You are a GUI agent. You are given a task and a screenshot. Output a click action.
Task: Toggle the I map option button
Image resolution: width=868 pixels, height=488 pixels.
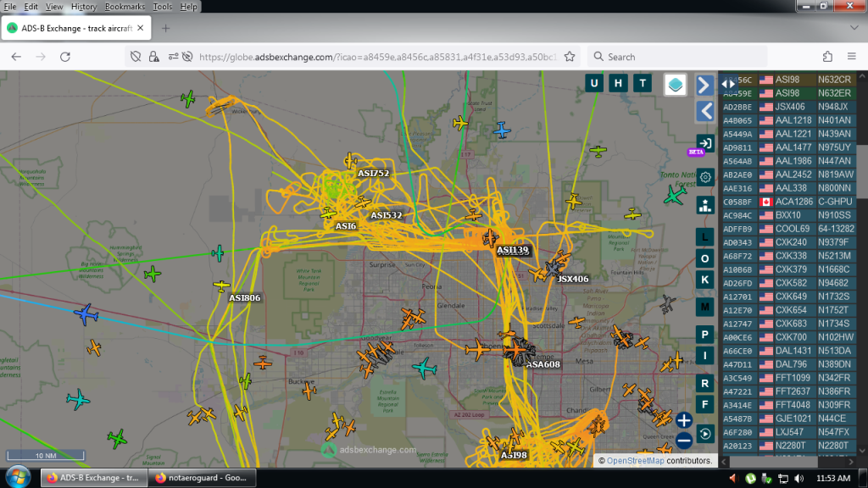(704, 355)
